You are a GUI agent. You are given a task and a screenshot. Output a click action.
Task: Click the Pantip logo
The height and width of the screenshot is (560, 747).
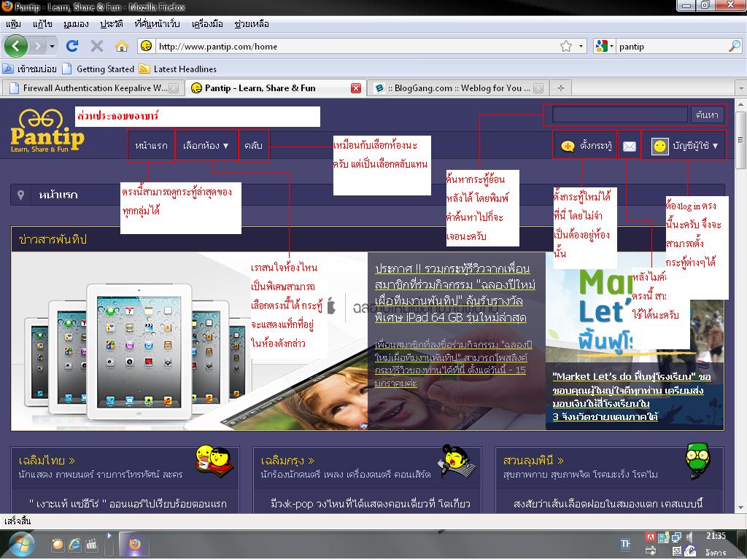[x=47, y=131]
